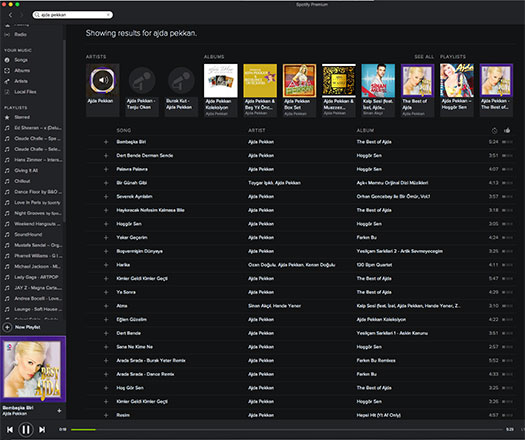
Task: Add Yakar Geçerim with its plus icon
Action: pyautogui.click(x=106, y=238)
